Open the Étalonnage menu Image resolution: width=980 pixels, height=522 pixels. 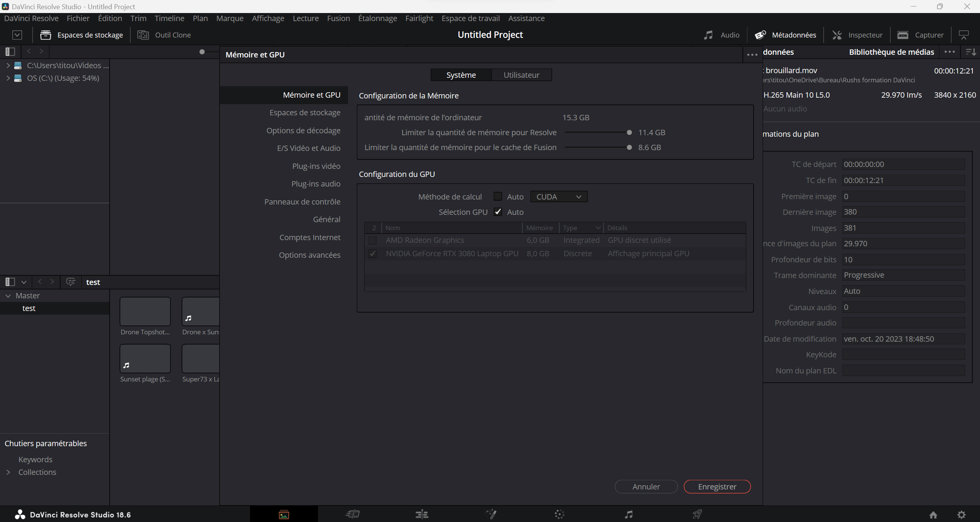[377, 18]
